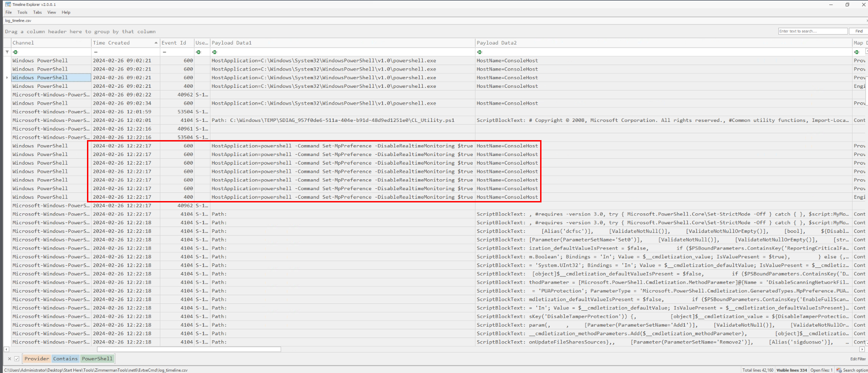Click the search text input field

point(813,31)
